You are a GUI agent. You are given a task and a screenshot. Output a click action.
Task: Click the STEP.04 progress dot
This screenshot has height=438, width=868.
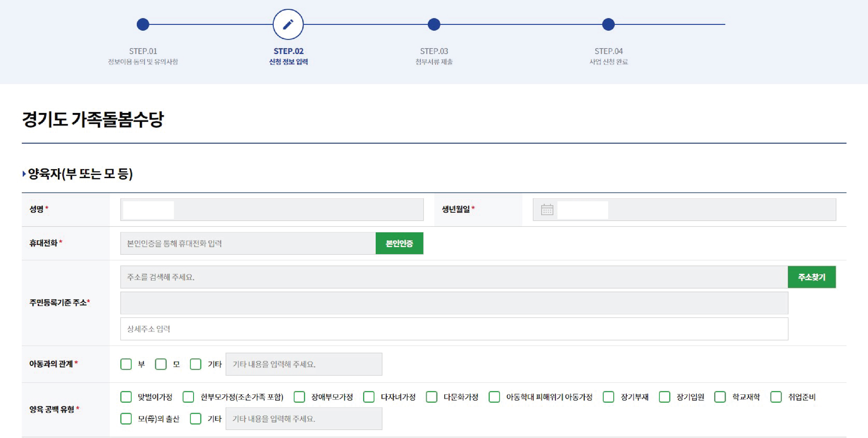click(x=608, y=24)
